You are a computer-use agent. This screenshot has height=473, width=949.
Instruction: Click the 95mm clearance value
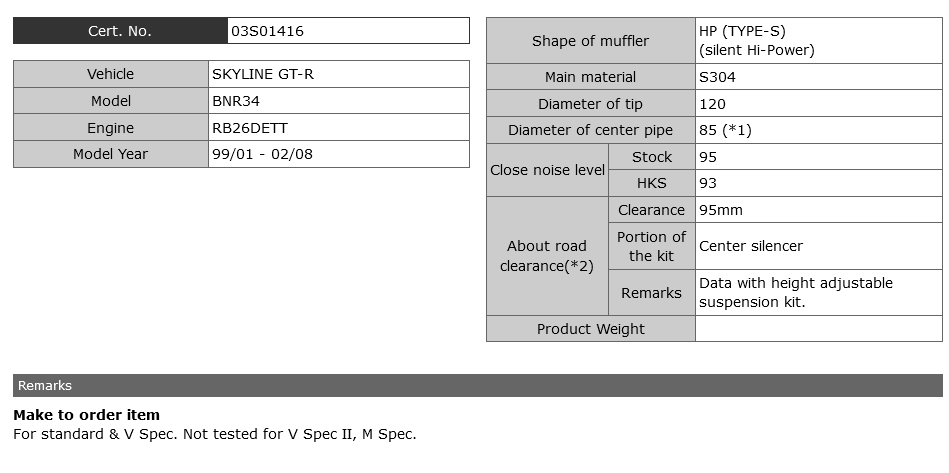(x=721, y=210)
